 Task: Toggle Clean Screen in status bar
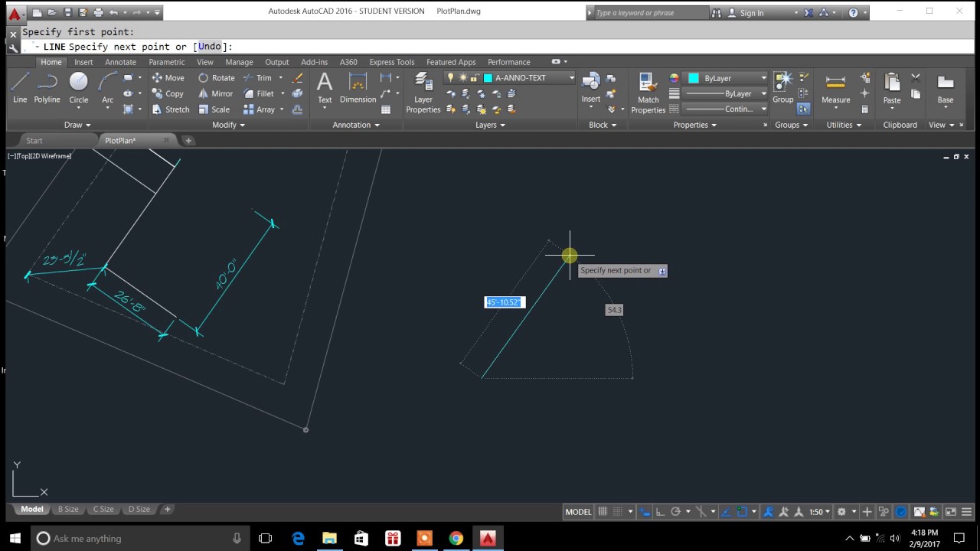951,512
